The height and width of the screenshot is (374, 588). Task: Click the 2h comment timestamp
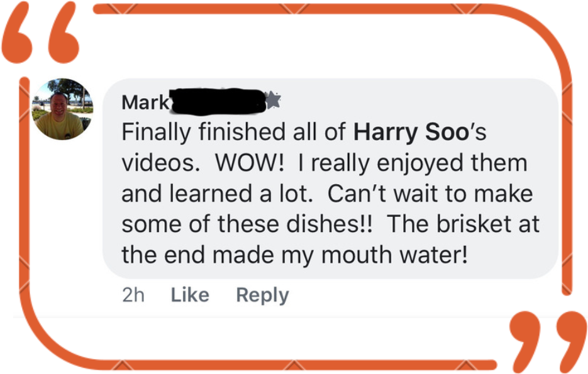(x=133, y=295)
